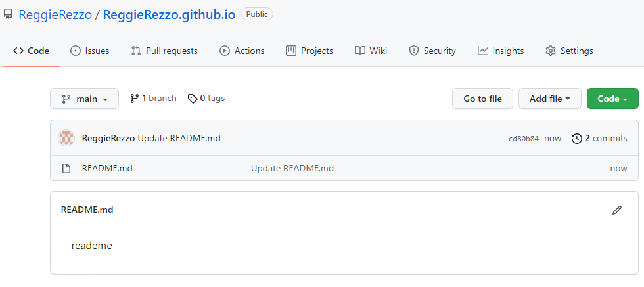Open the README.md file row link

point(107,168)
